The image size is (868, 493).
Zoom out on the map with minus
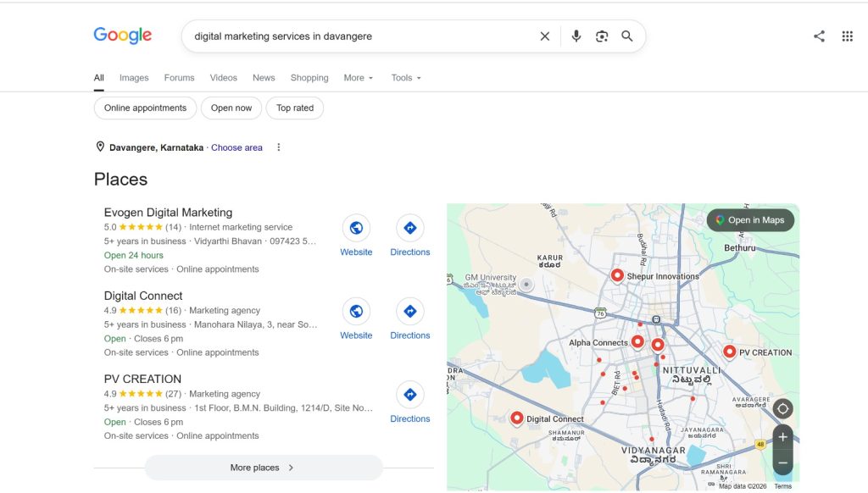782,463
